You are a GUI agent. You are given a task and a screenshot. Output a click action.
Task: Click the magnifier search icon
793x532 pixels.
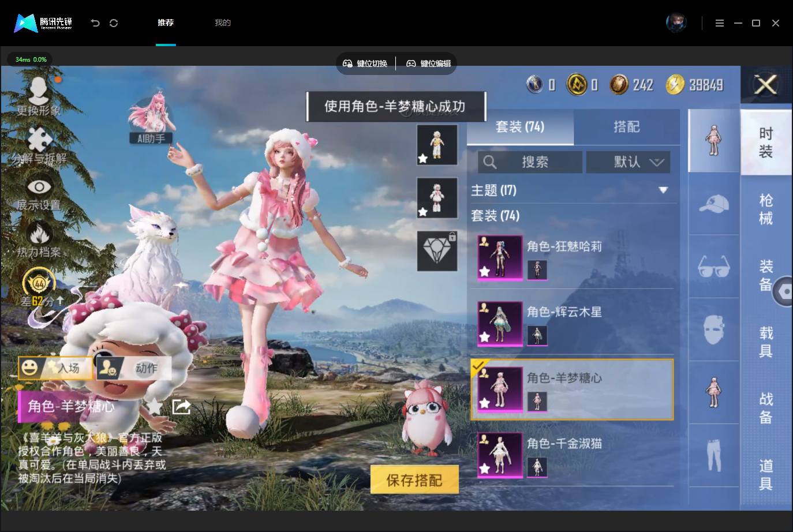pos(489,162)
